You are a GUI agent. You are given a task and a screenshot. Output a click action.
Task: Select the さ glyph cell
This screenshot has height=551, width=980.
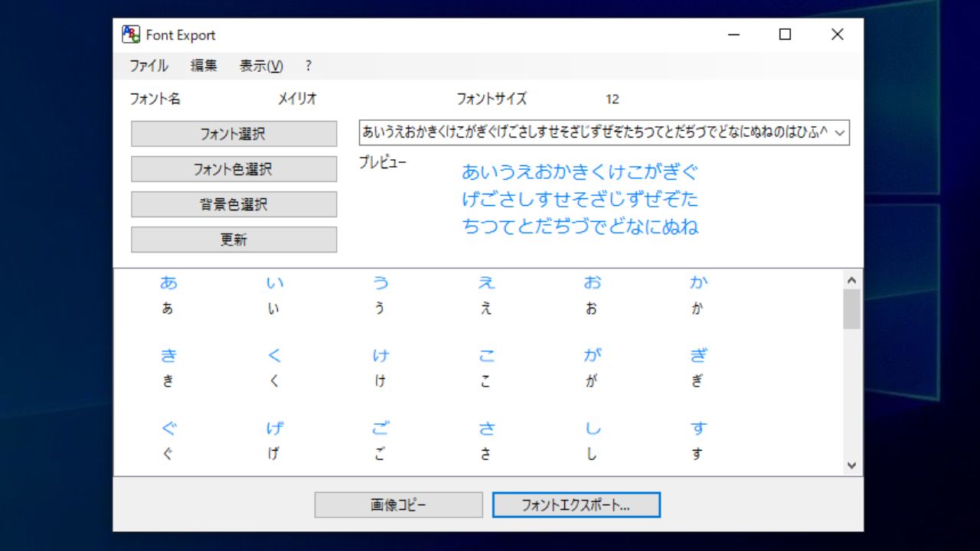pyautogui.click(x=486, y=440)
